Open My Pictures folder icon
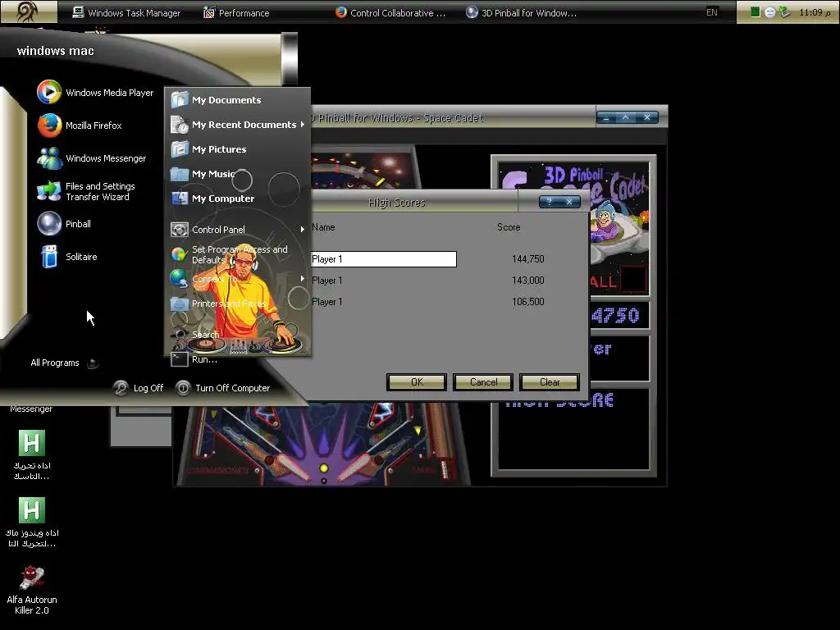The height and width of the screenshot is (630, 840). (x=180, y=149)
